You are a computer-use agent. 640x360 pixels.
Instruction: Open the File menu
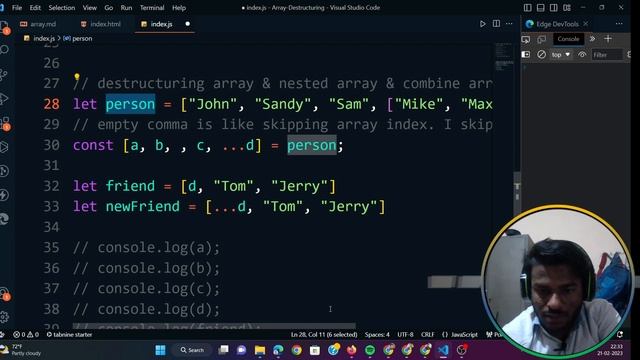point(17,8)
